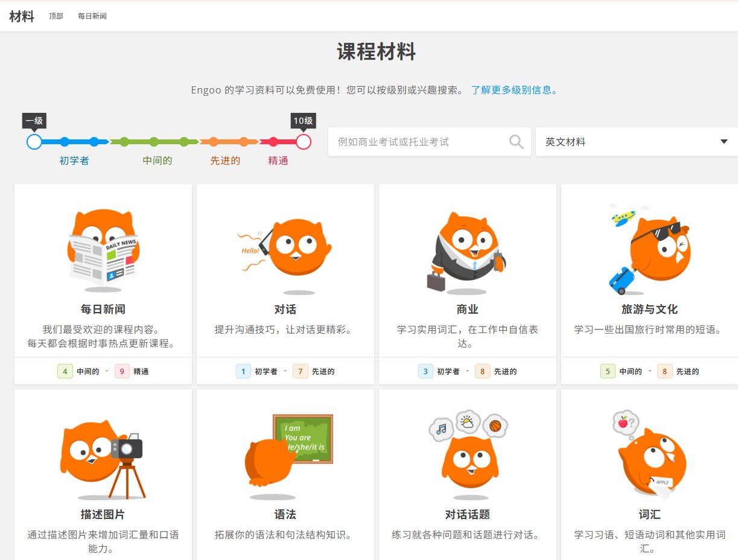This screenshot has height=560, width=738.
Task: Click the 初学者 level label
Action: click(74, 161)
